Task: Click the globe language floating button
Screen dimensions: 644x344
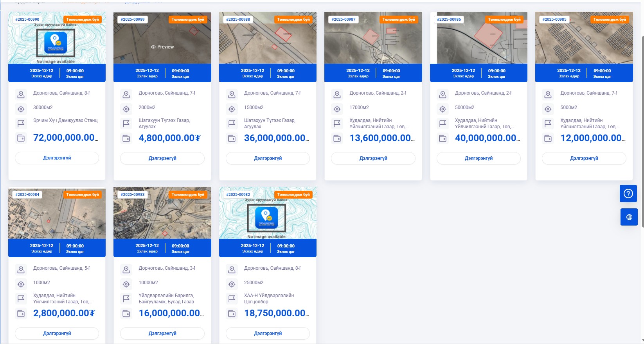Action: 629,217
